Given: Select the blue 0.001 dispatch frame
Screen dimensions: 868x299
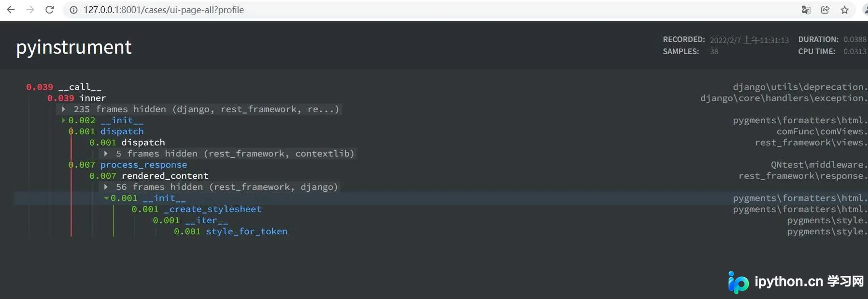Looking at the screenshot, I should click(106, 131).
